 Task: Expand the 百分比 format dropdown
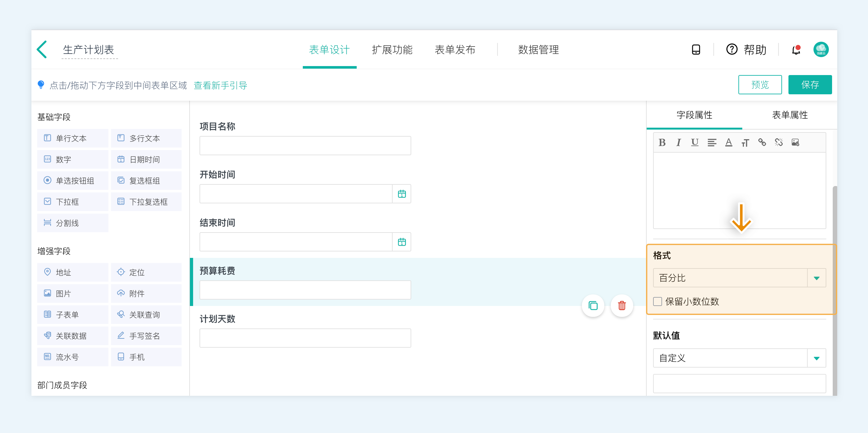[x=816, y=278]
